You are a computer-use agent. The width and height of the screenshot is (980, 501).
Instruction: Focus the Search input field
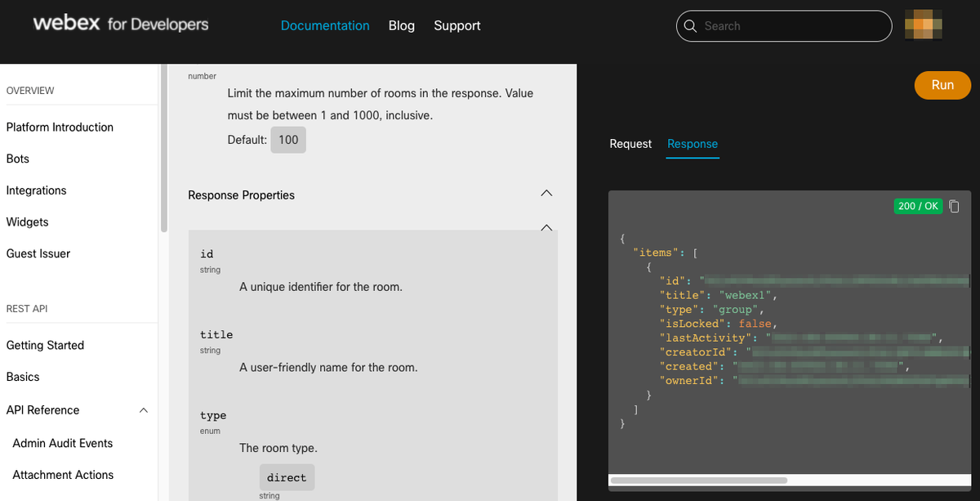click(784, 26)
